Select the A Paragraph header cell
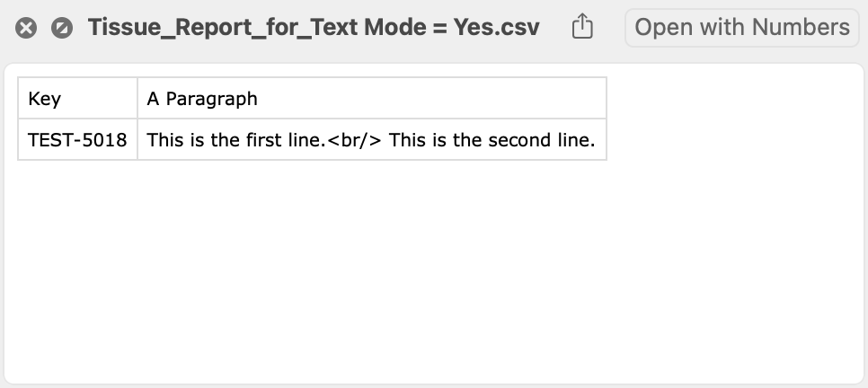This screenshot has width=868, height=388. (371, 98)
